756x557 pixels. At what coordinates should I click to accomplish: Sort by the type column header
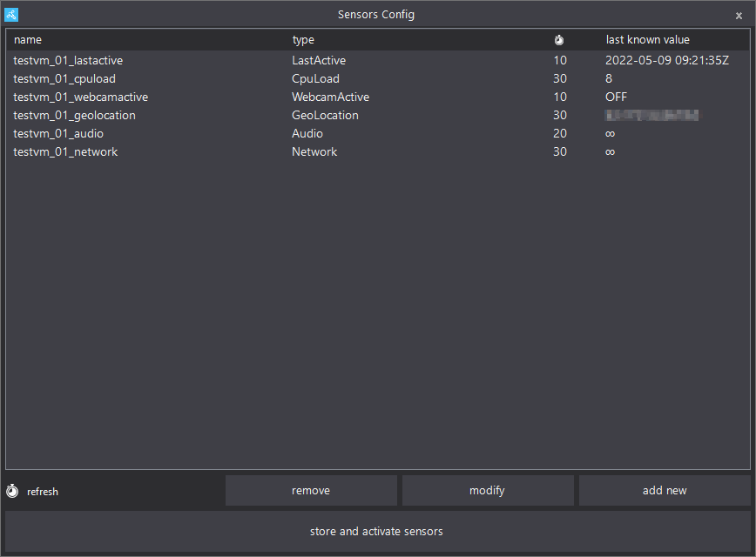tap(303, 40)
